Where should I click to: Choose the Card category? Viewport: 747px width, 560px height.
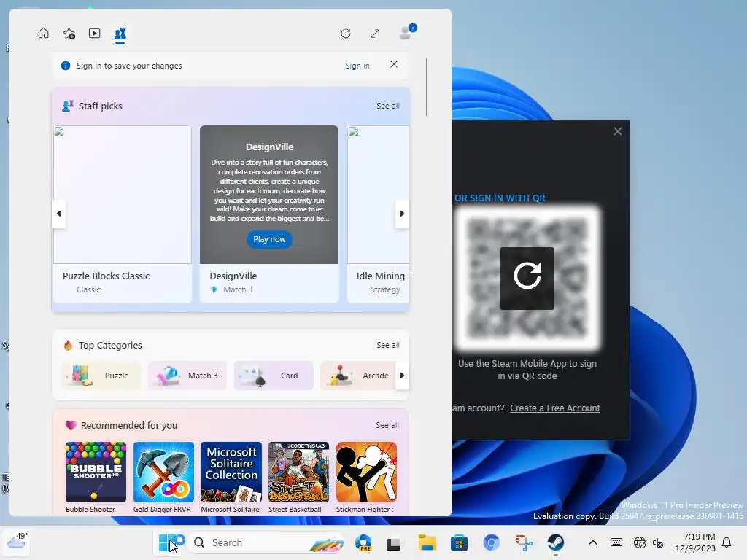click(x=274, y=376)
